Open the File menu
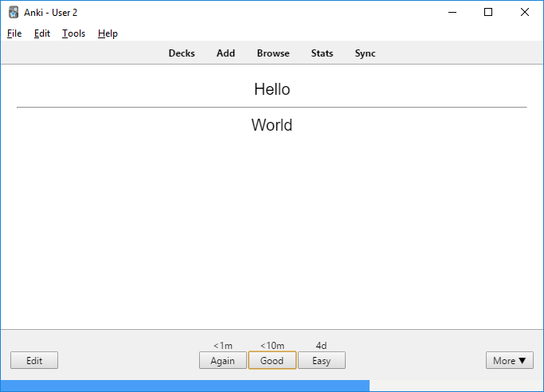Screen dimensions: 544x392 pyautogui.click(x=14, y=33)
